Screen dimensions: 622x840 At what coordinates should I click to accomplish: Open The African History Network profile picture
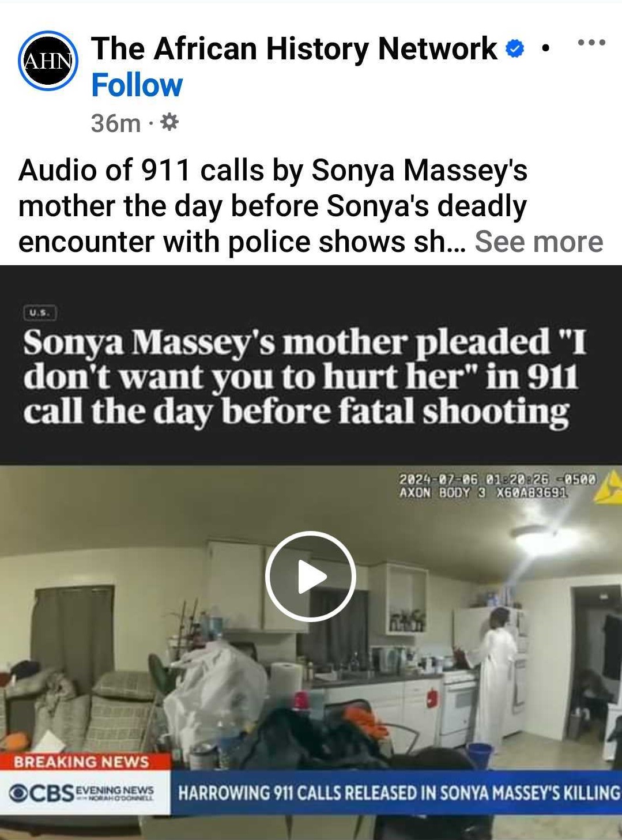click(48, 61)
